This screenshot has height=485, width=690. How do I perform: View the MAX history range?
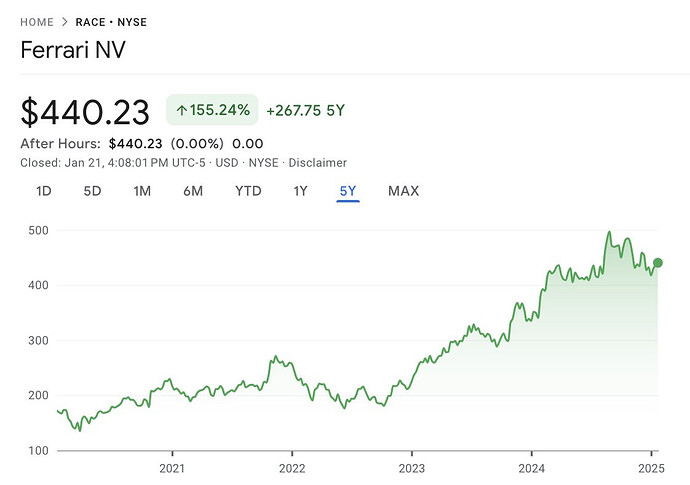pos(404,191)
